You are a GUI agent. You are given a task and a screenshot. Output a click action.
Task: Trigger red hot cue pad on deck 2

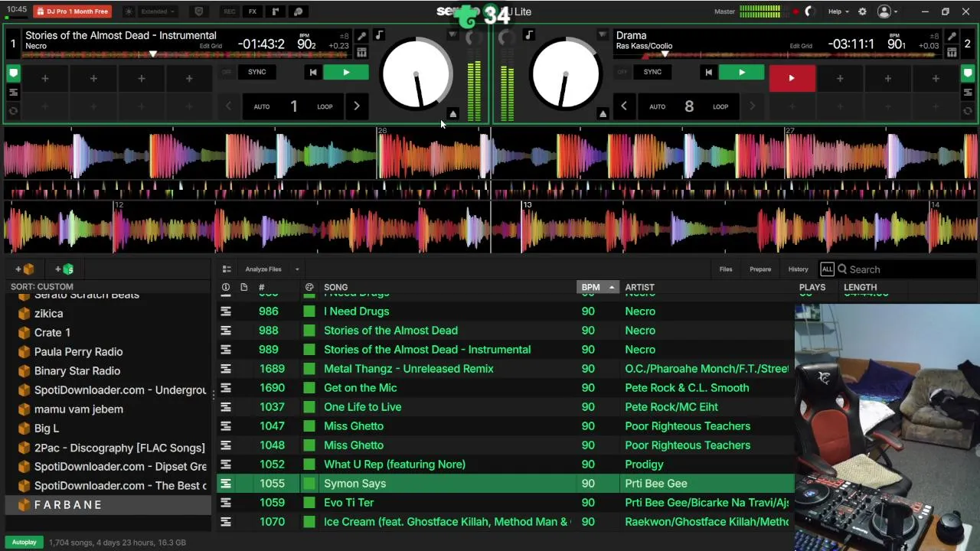pos(792,78)
